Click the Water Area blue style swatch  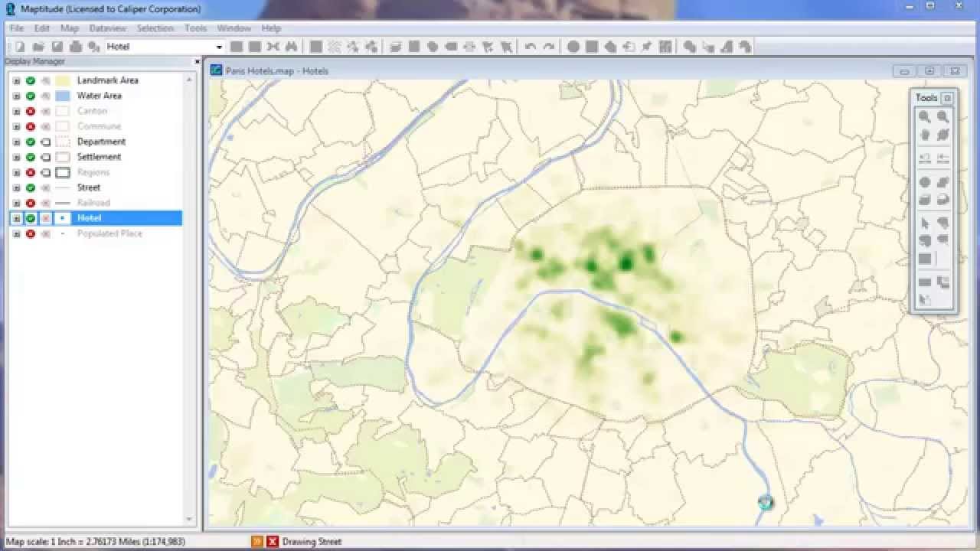point(63,96)
